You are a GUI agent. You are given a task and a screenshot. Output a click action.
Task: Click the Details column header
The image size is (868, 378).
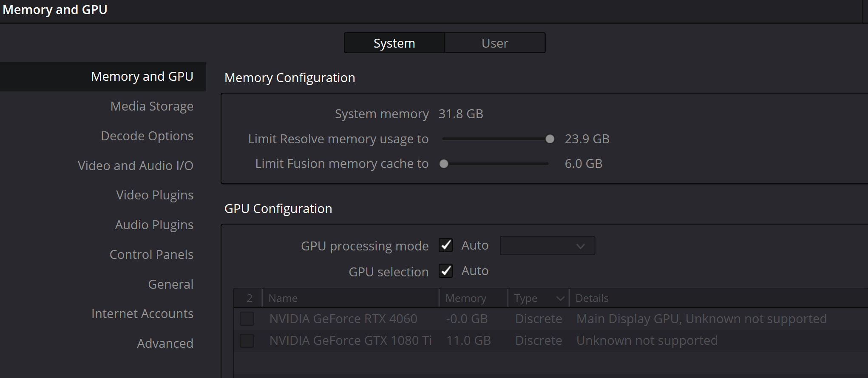(718, 298)
